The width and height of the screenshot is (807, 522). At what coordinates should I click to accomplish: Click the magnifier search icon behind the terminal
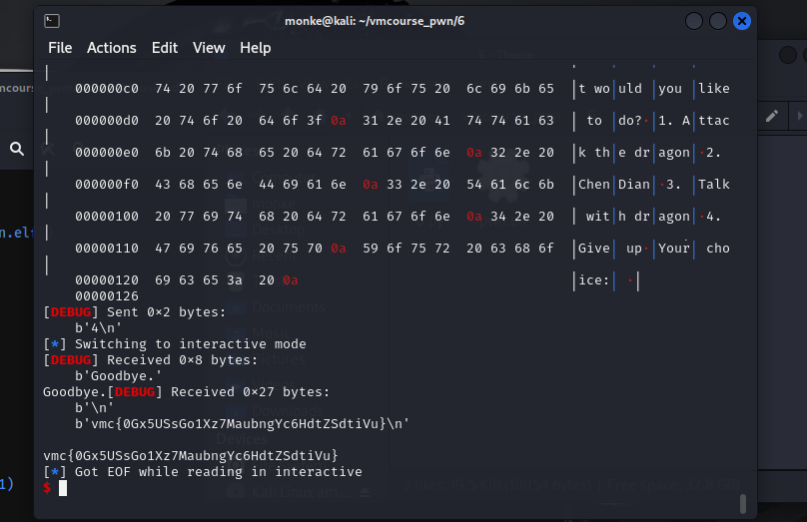17,148
